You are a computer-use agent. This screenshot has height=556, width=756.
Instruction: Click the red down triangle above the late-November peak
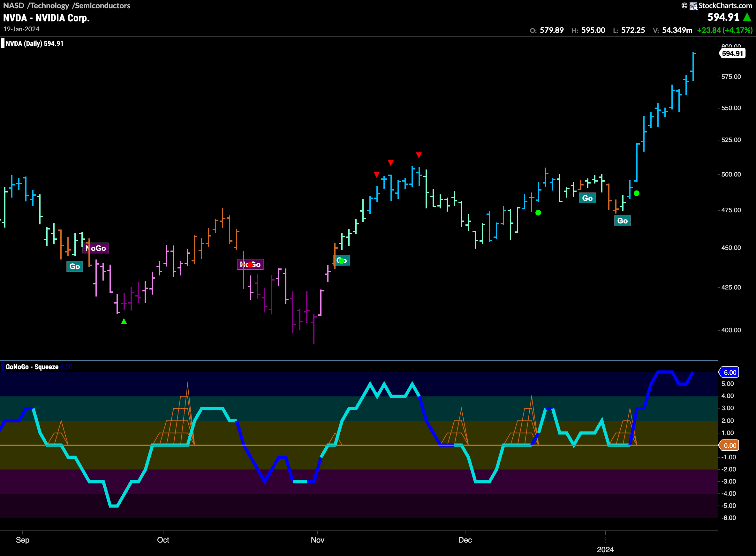coord(419,155)
